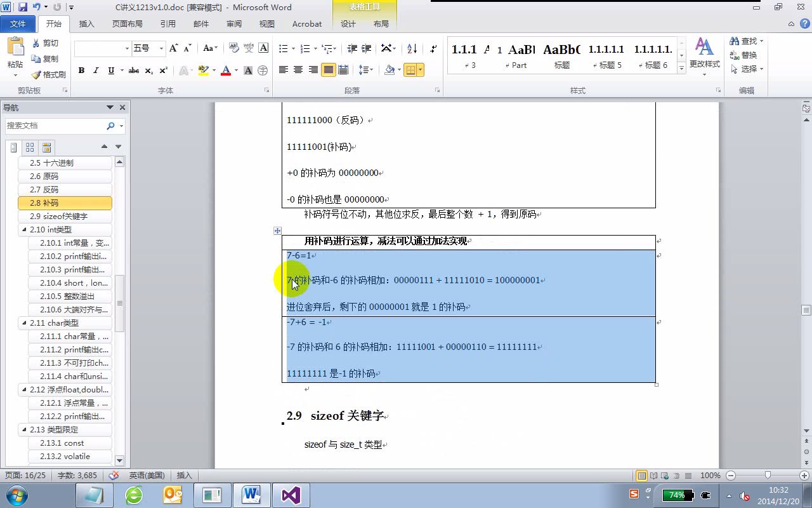Apply the 标题 5 style

(606, 55)
